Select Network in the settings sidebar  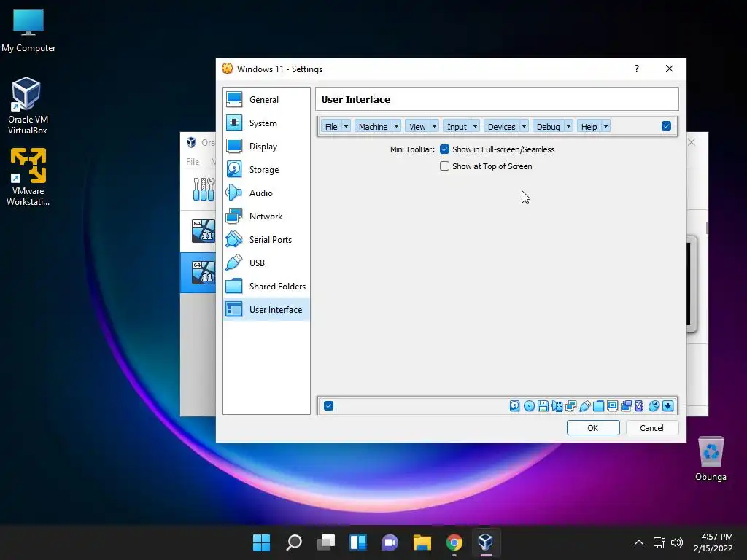pos(266,216)
